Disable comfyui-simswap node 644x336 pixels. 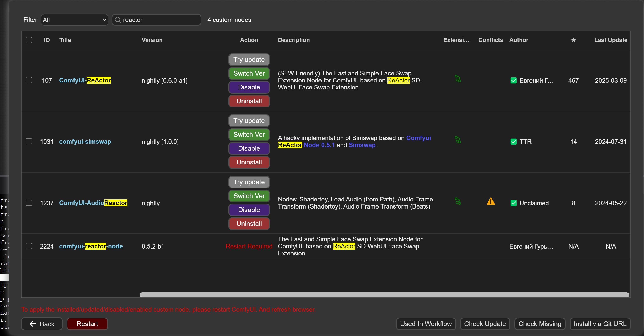tap(249, 148)
